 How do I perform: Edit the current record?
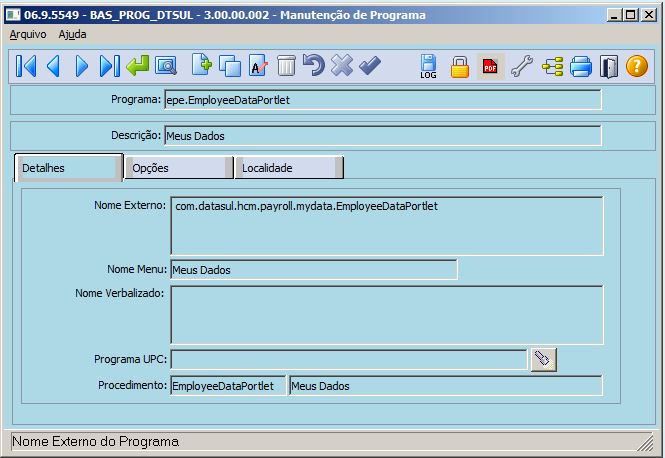pos(258,66)
